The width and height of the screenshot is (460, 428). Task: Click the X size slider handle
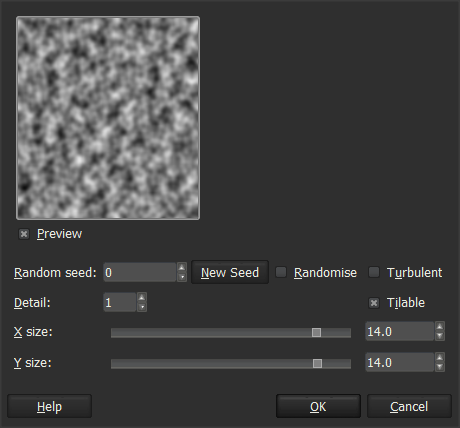[316, 332]
